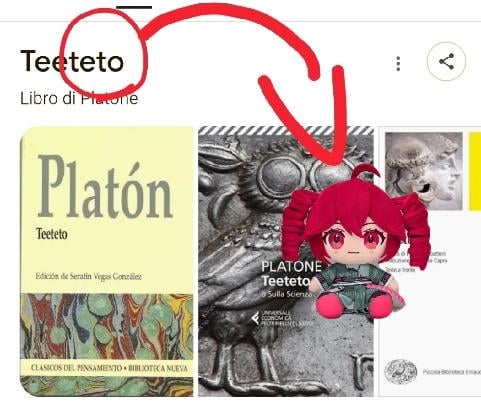Click the round Einaudi emblem logo
The width and height of the screenshot is (481, 407).
[400, 372]
